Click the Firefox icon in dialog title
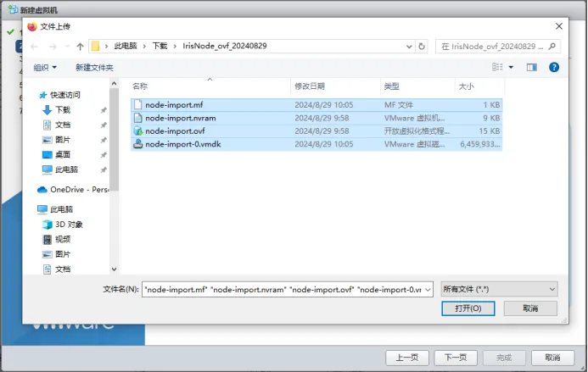The image size is (588, 372). (32, 26)
